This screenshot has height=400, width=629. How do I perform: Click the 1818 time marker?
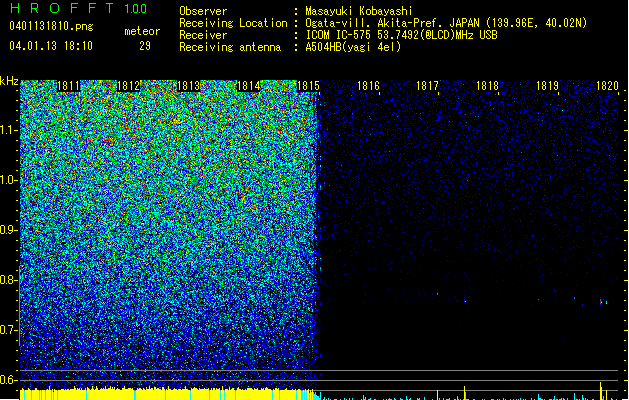pos(487,86)
